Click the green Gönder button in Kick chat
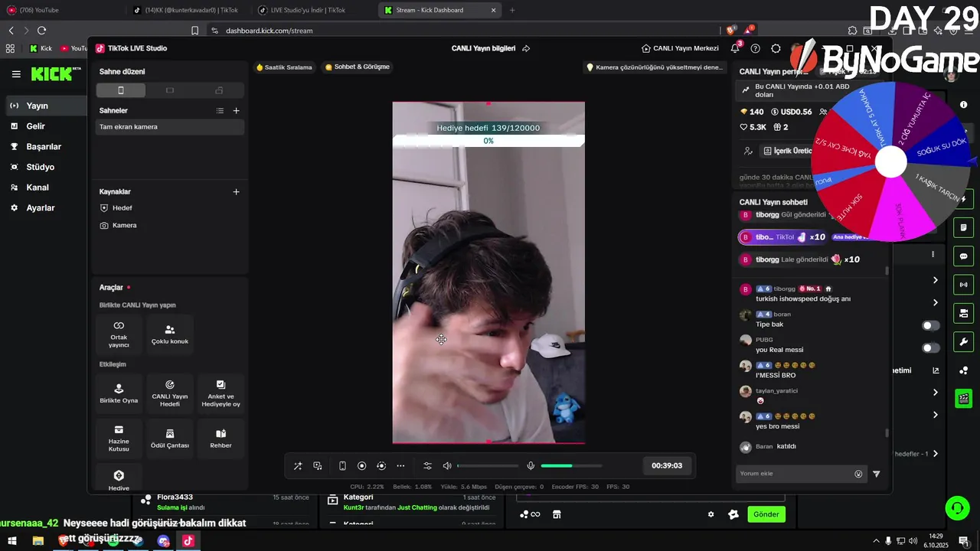 coord(766,514)
